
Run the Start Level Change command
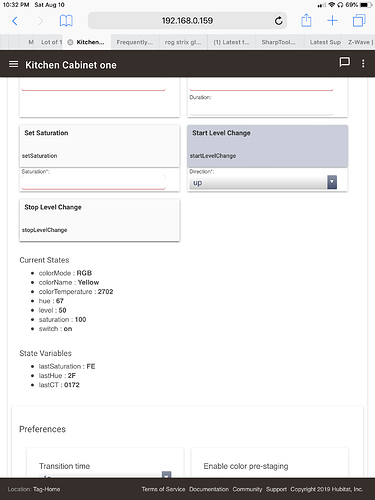pos(267,146)
